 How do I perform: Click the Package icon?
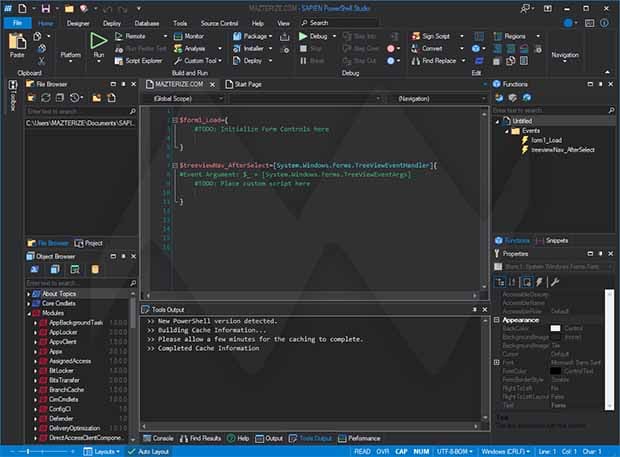click(x=237, y=36)
